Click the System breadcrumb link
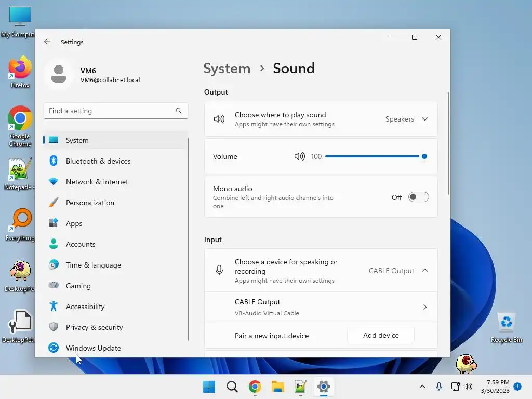The width and height of the screenshot is (532, 399). pyautogui.click(x=227, y=69)
